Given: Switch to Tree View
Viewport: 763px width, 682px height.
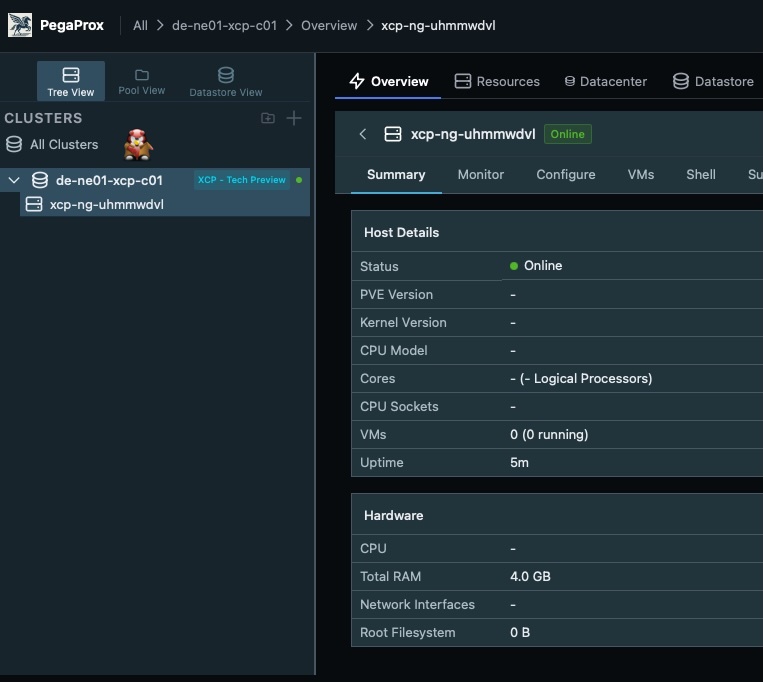Looking at the screenshot, I should click(71, 81).
